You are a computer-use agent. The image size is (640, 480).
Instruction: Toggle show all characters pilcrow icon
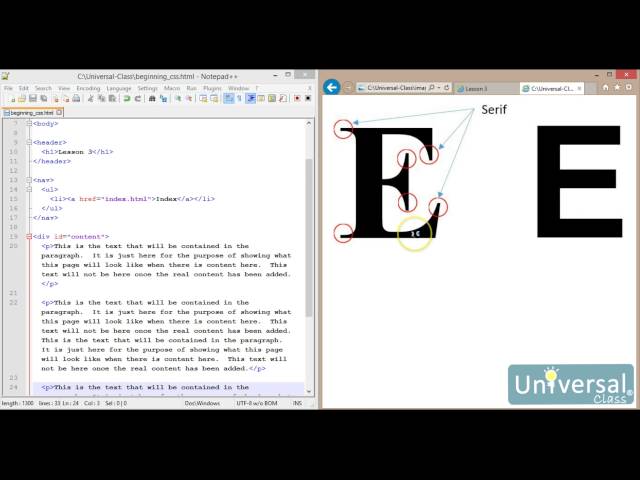click(x=240, y=98)
